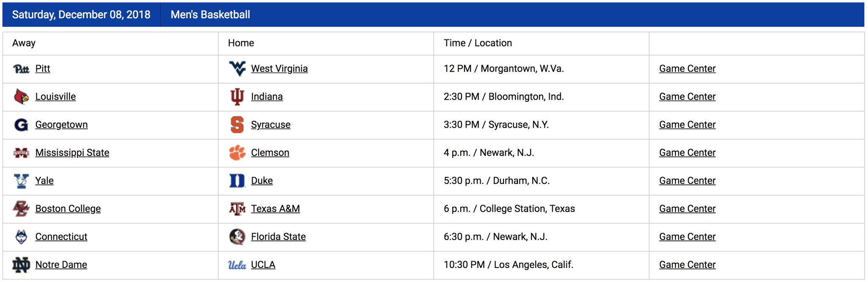Click the Yale team name link

pos(44,181)
